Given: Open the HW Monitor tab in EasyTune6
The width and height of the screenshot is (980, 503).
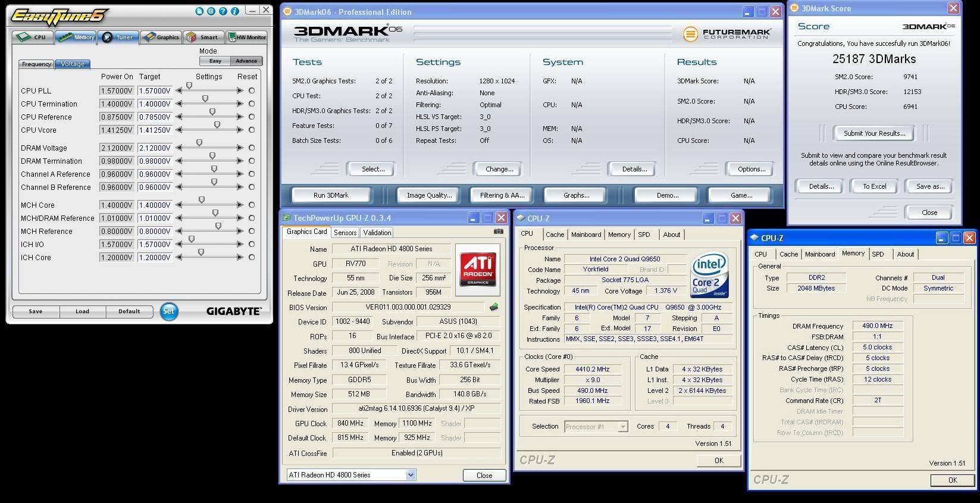Looking at the screenshot, I should 247,37.
